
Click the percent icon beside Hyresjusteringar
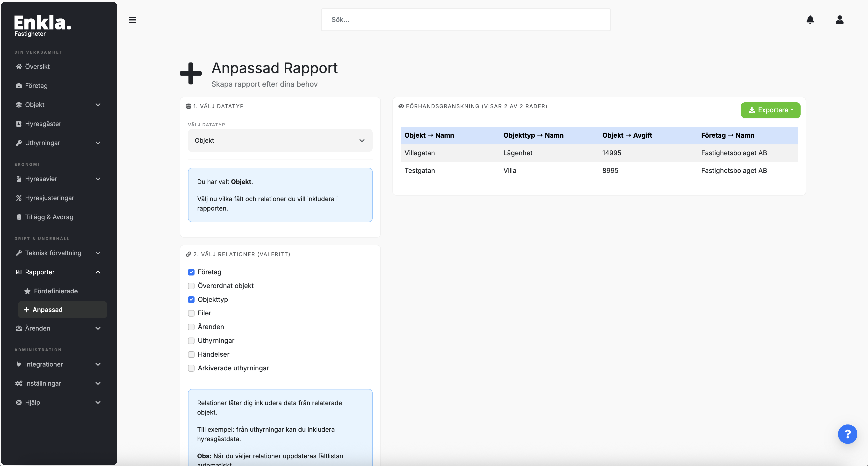coord(19,198)
